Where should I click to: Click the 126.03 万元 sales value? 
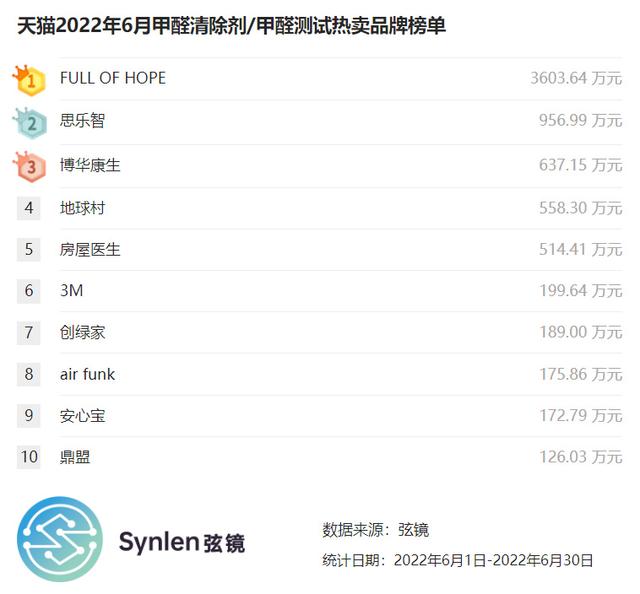pos(580,457)
